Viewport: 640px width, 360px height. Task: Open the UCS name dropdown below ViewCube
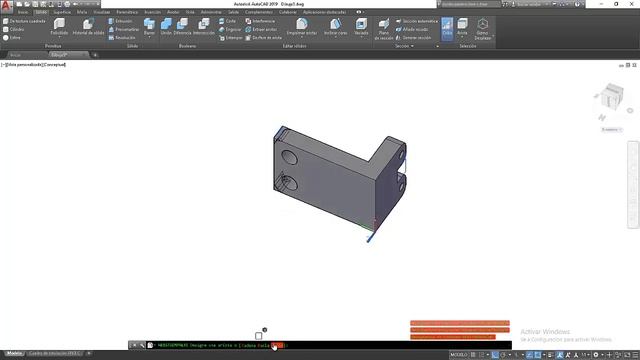[611, 130]
